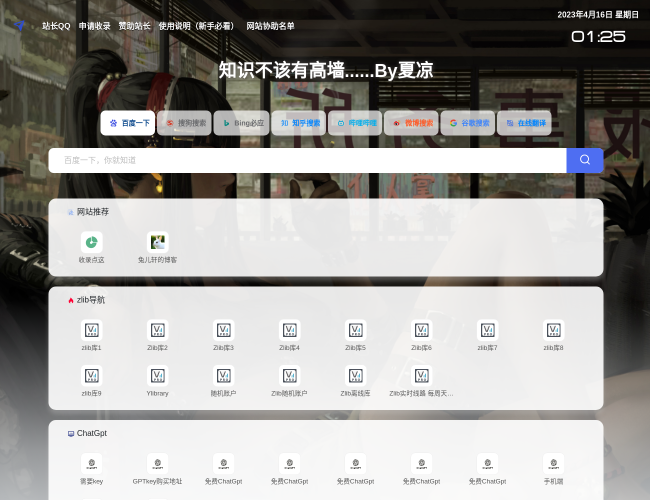Open 使用说明（新手必看） menu item
650x500 pixels.
198,26
